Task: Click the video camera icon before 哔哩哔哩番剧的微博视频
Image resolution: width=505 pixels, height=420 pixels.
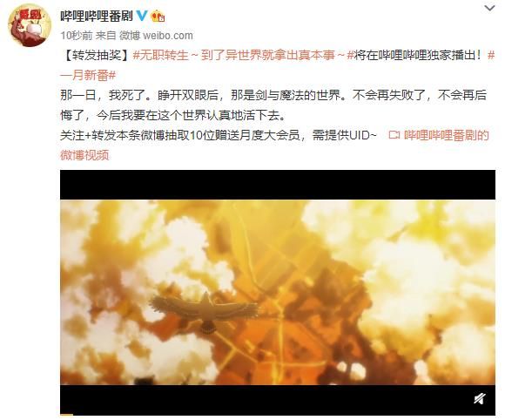Action: coord(394,135)
